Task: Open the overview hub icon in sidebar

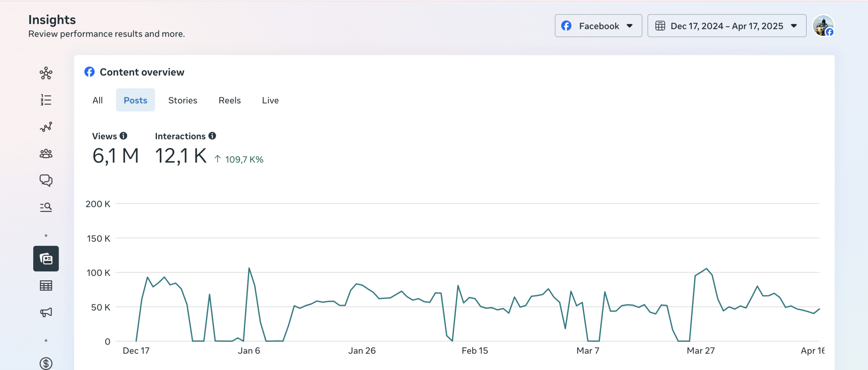Action: [x=46, y=73]
